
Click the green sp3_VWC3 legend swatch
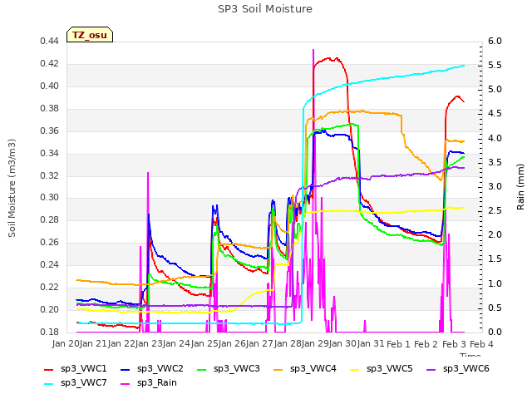[x=202, y=369]
